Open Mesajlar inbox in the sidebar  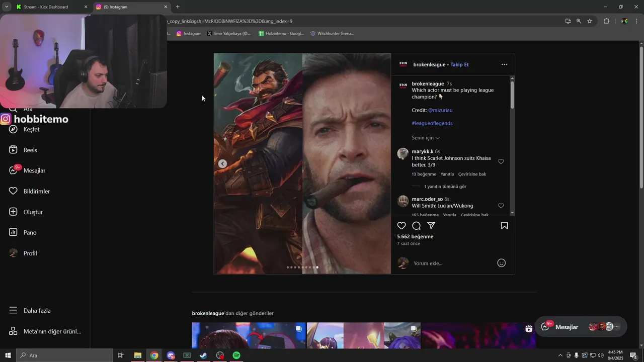point(28,170)
